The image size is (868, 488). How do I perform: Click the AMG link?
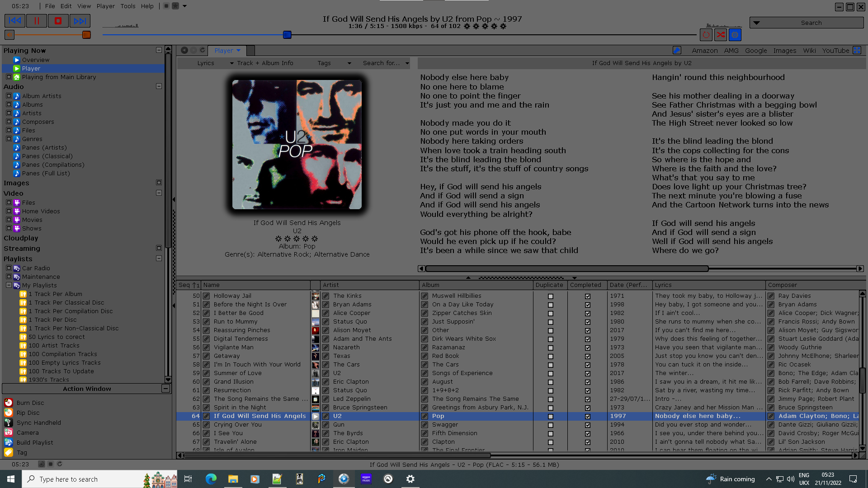(731, 51)
